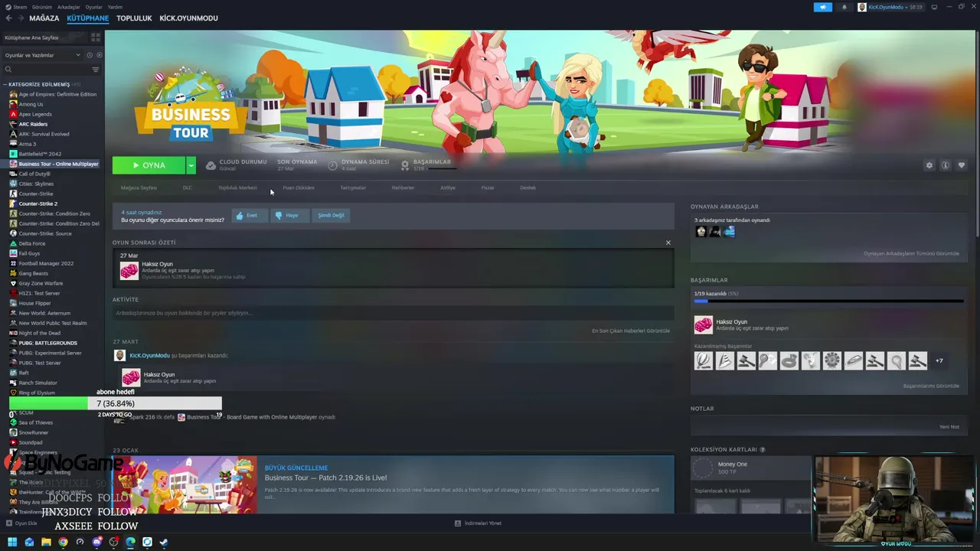Click Başarımlarını Görüntüle link

point(931,386)
